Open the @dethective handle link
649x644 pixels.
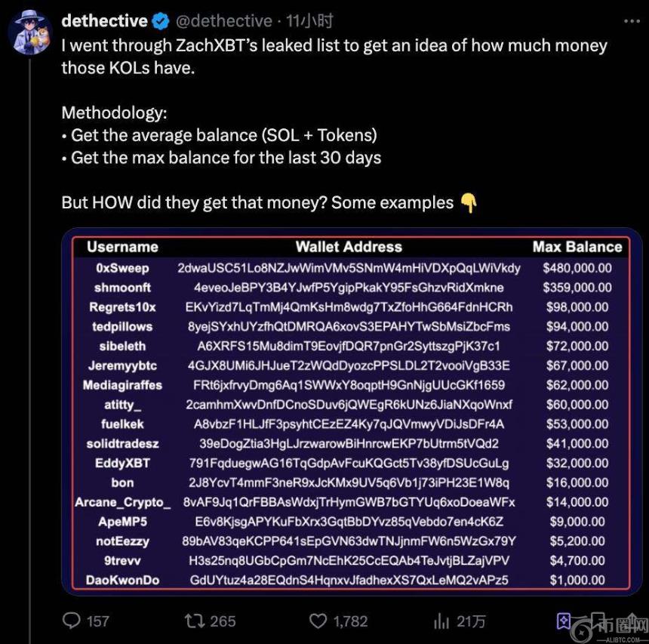point(223,20)
